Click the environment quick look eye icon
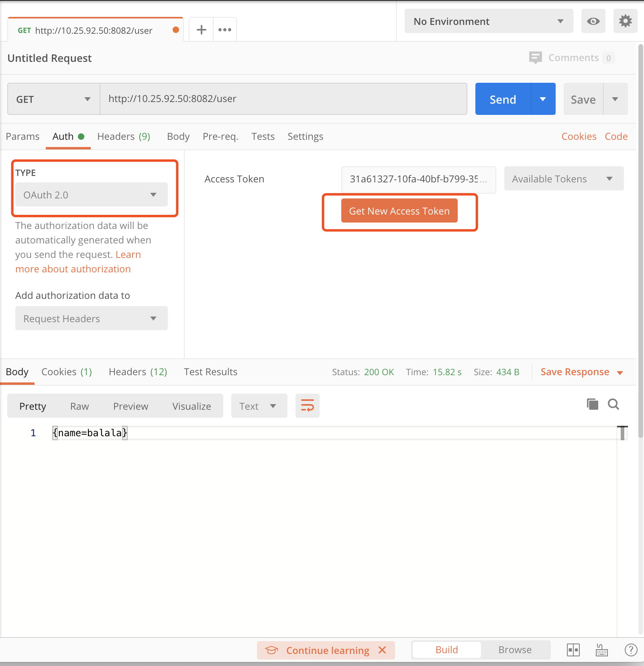This screenshot has width=644, height=666. (593, 21)
